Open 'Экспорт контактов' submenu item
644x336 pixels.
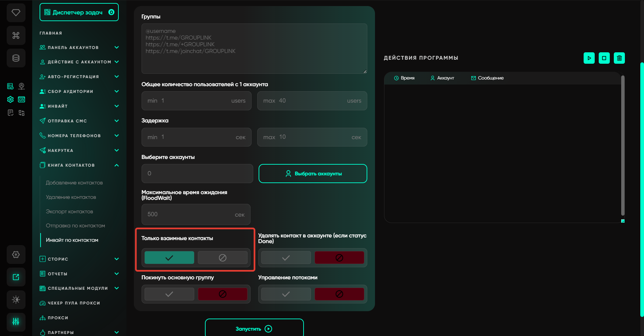click(69, 212)
